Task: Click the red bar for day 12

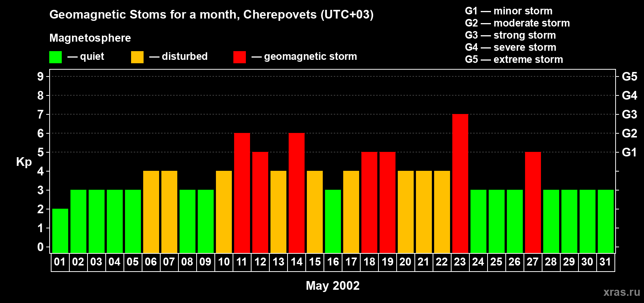Action: click(x=260, y=202)
